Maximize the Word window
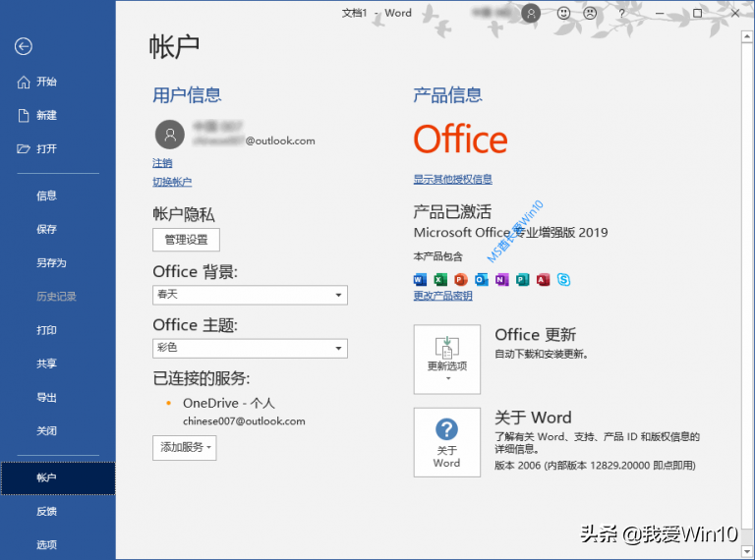The image size is (755, 560). point(697,14)
